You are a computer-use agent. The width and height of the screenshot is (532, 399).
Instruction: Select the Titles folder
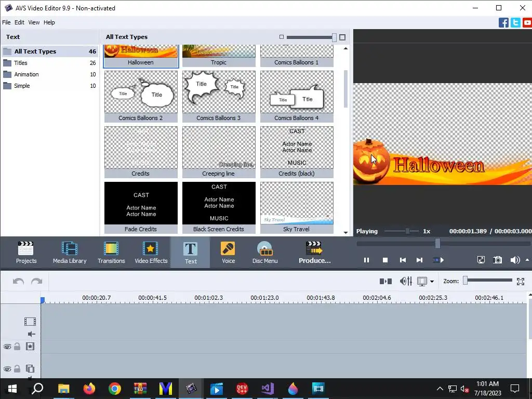click(x=50, y=63)
